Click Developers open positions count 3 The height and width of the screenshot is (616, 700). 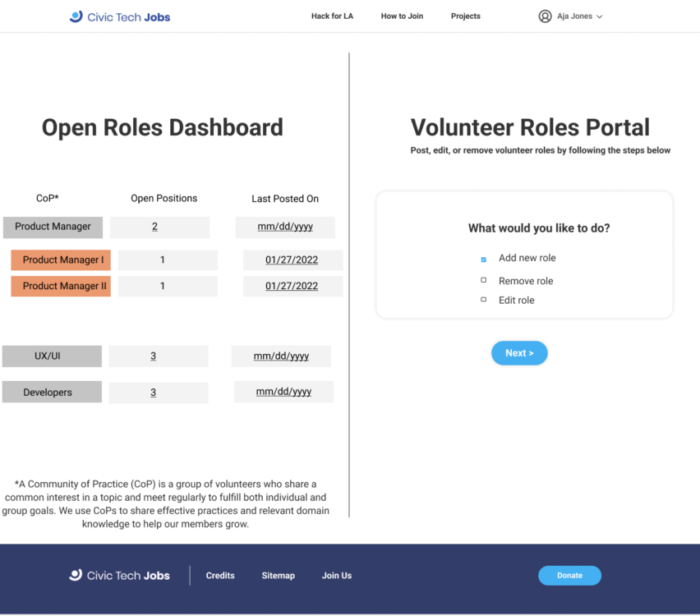[153, 393]
